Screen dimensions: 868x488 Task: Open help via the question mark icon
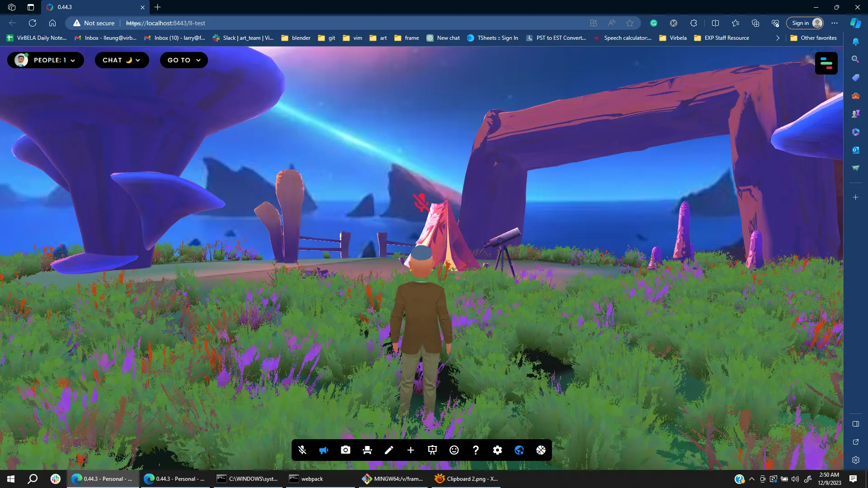476,450
